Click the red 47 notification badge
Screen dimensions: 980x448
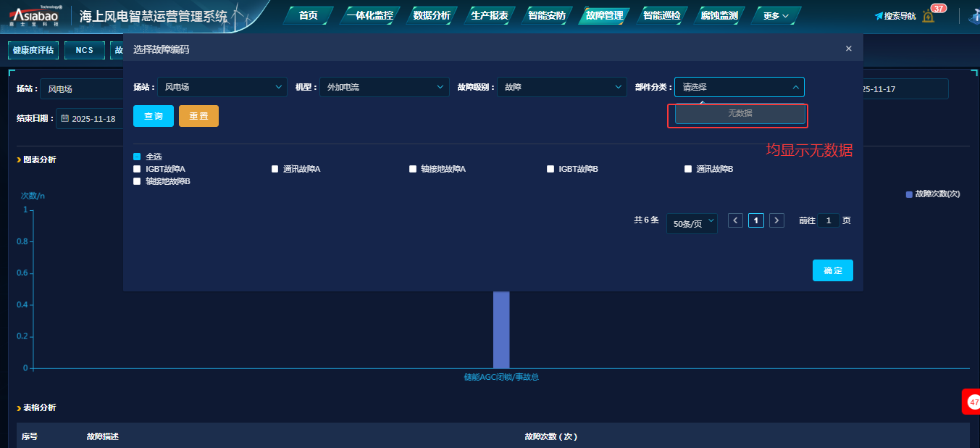(x=973, y=402)
